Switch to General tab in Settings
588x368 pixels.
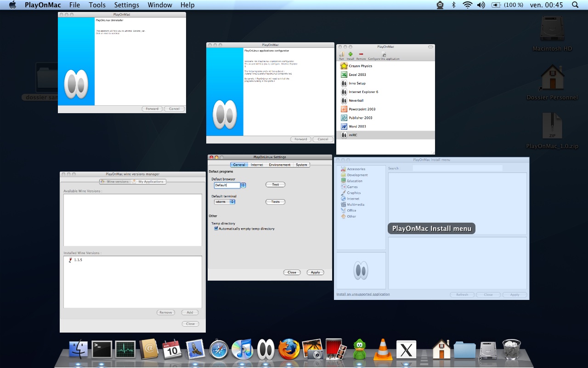239,165
